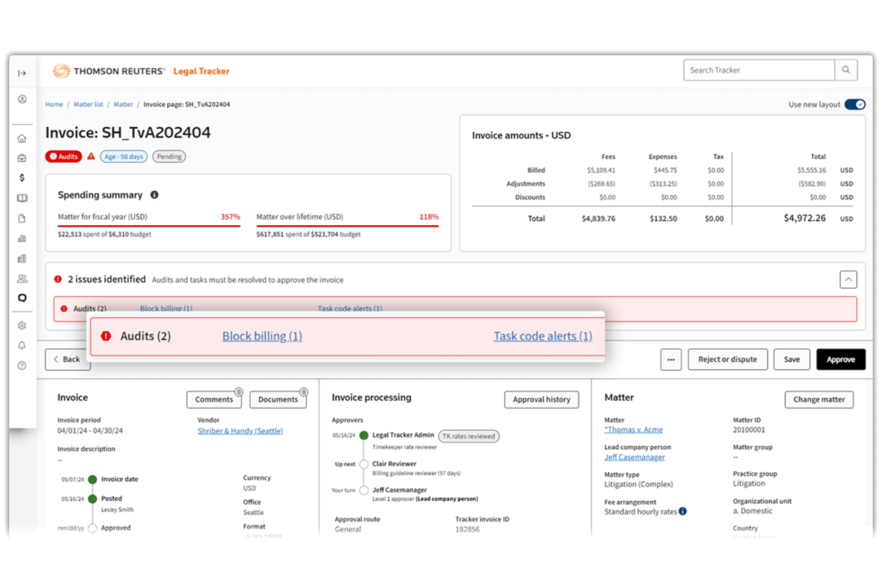Click the Pending status badge
Image resolution: width=882 pixels, height=588 pixels.
tap(169, 157)
